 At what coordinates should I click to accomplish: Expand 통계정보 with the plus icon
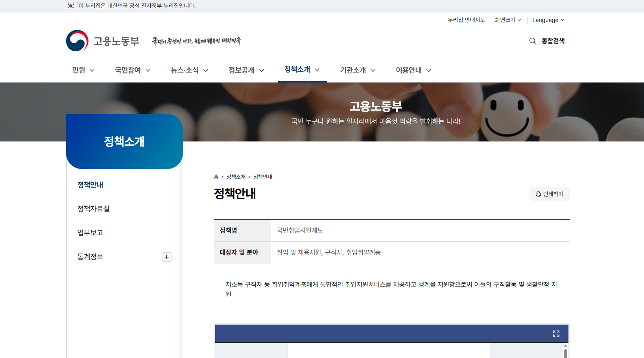[x=166, y=257]
